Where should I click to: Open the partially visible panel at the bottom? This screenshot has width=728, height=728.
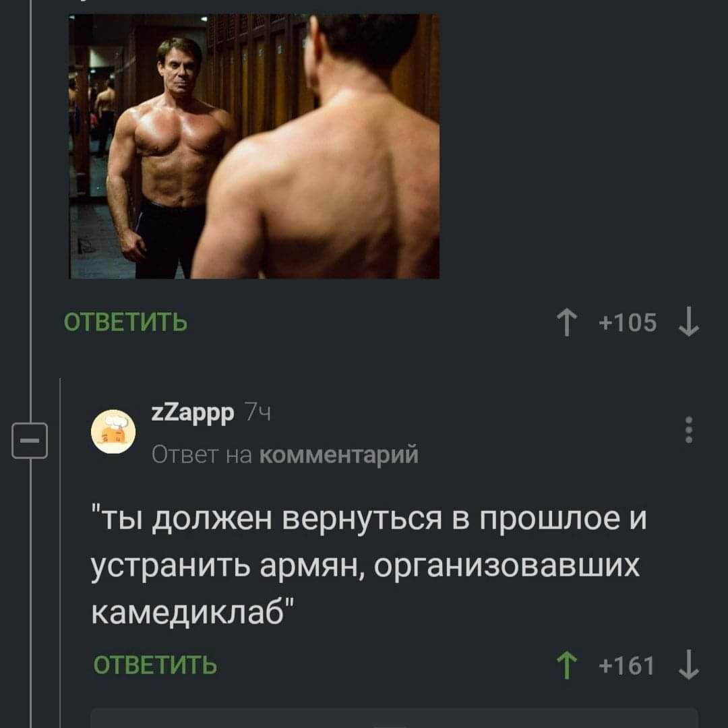tap(394, 718)
